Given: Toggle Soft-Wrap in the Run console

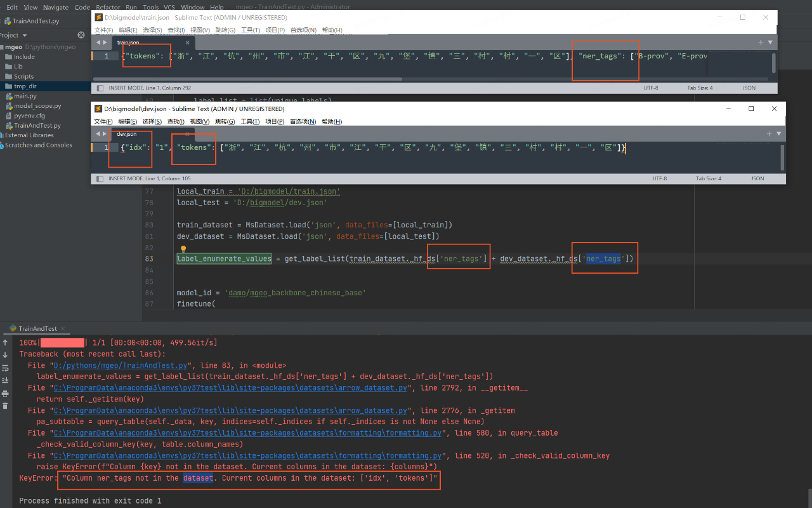Looking at the screenshot, I should click(x=5, y=368).
